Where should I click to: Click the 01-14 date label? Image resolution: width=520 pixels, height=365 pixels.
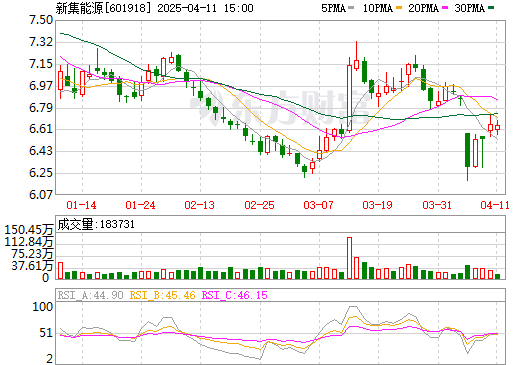coord(81,205)
